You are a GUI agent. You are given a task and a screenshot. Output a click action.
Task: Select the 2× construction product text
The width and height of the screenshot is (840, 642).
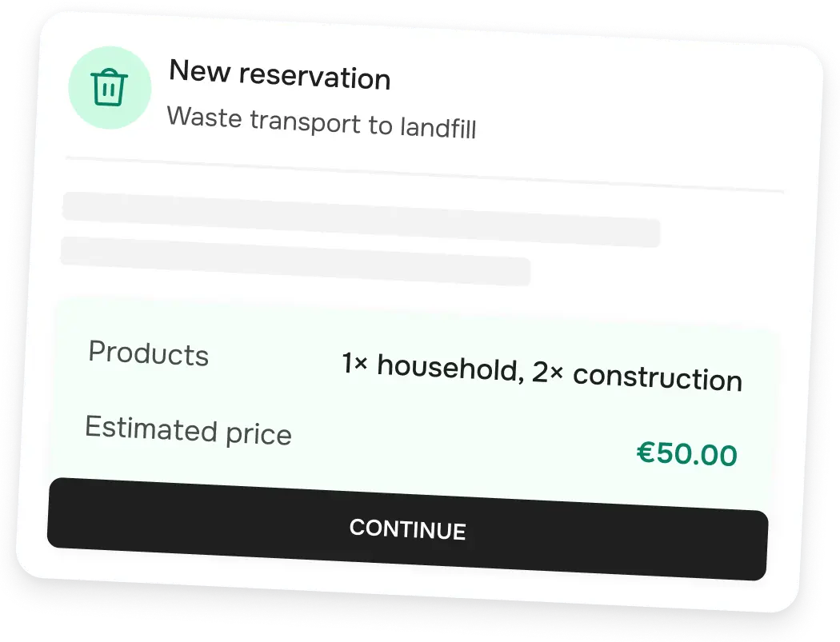(x=637, y=377)
